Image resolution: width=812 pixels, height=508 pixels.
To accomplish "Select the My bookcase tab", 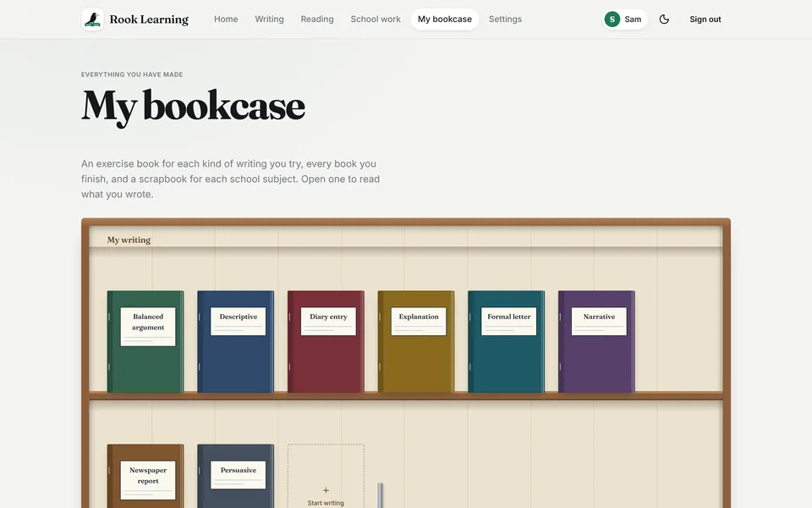I will coord(445,19).
